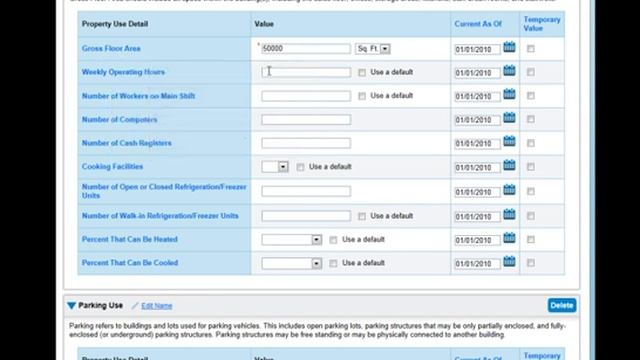This screenshot has height=360, width=640.
Task: Open the Cooking Facilities dropdown
Action: click(275, 167)
